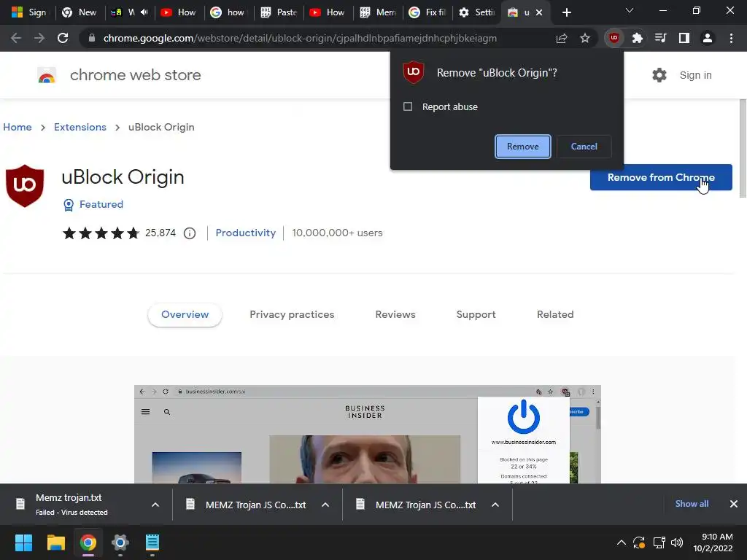Open the Privacy practices tab
Viewport: 747px width, 560px height.
coord(292,315)
